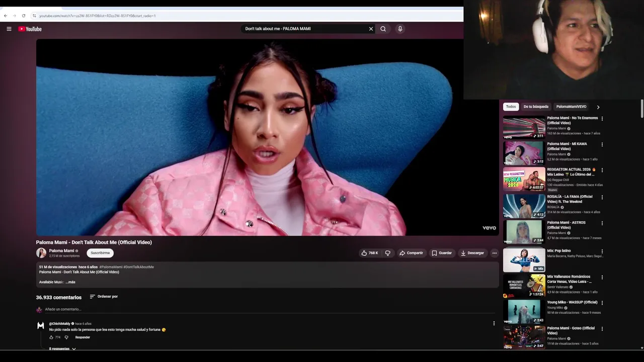Open Paloma Mami channel avatar

pos(41,253)
